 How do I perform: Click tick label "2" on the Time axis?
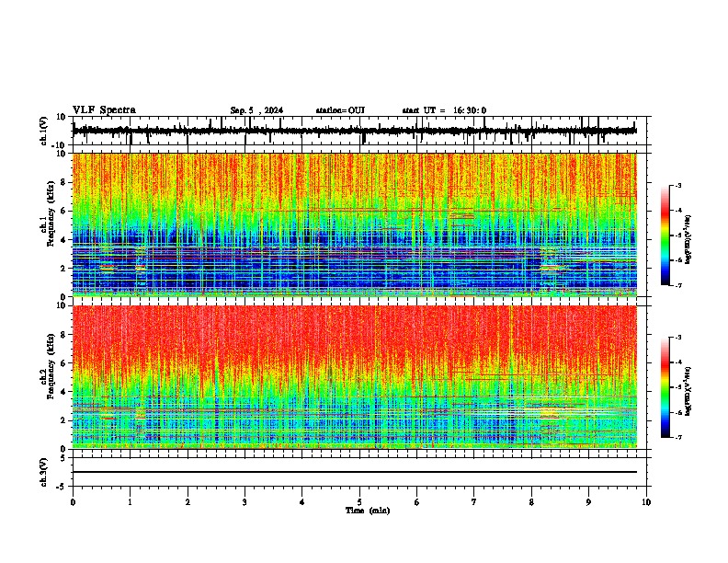point(188,502)
